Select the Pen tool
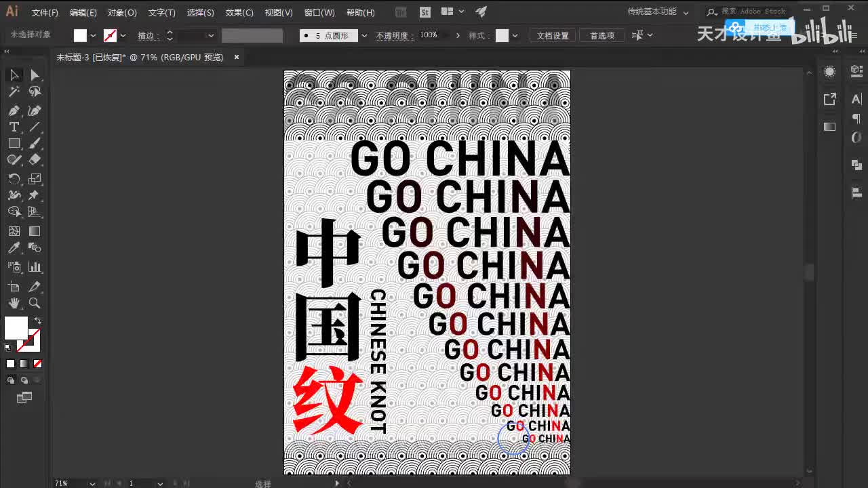 click(14, 110)
